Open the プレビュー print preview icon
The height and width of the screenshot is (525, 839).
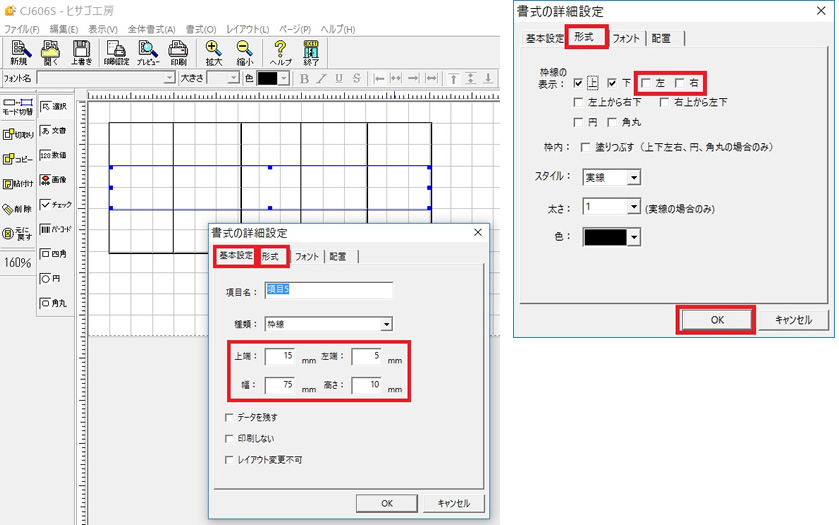click(x=147, y=52)
